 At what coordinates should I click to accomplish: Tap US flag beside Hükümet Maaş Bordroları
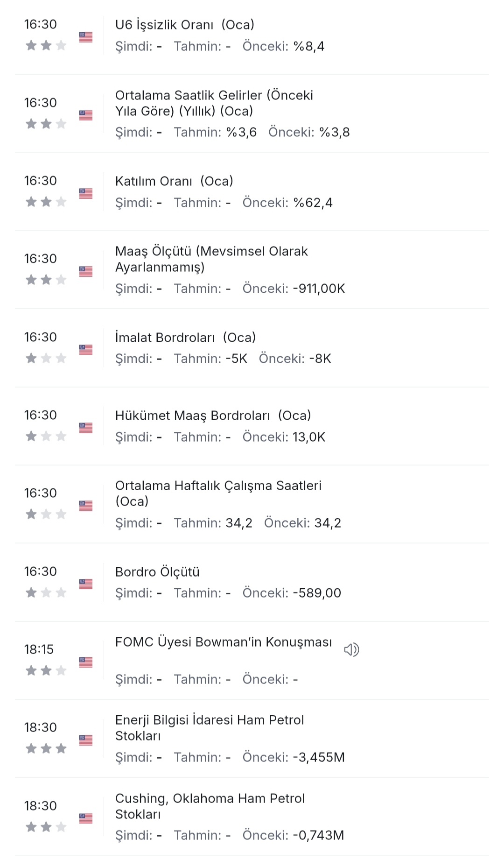pos(86,428)
